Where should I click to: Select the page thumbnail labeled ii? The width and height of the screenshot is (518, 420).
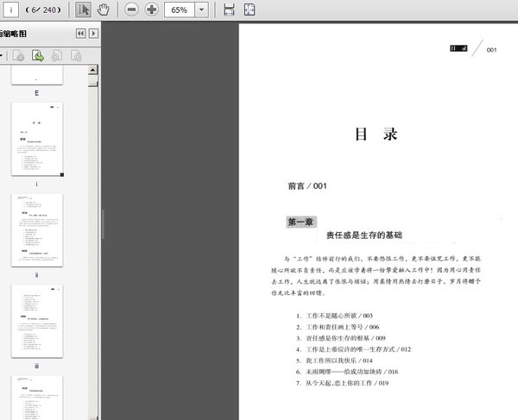(37, 230)
